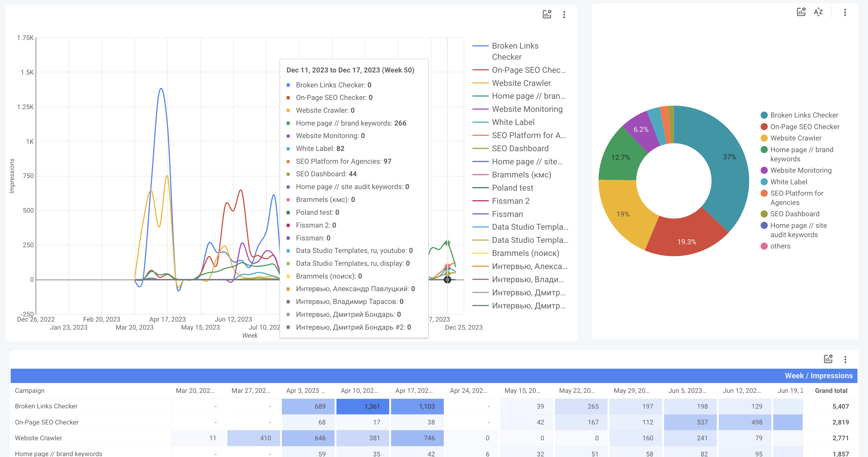This screenshot has width=868, height=457.
Task: Click Brammels (кмс) legend entry
Action: click(512, 175)
